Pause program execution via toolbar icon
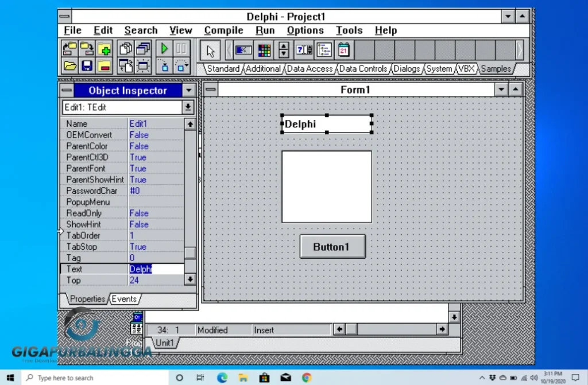This screenshot has width=588, height=385. pyautogui.click(x=181, y=49)
